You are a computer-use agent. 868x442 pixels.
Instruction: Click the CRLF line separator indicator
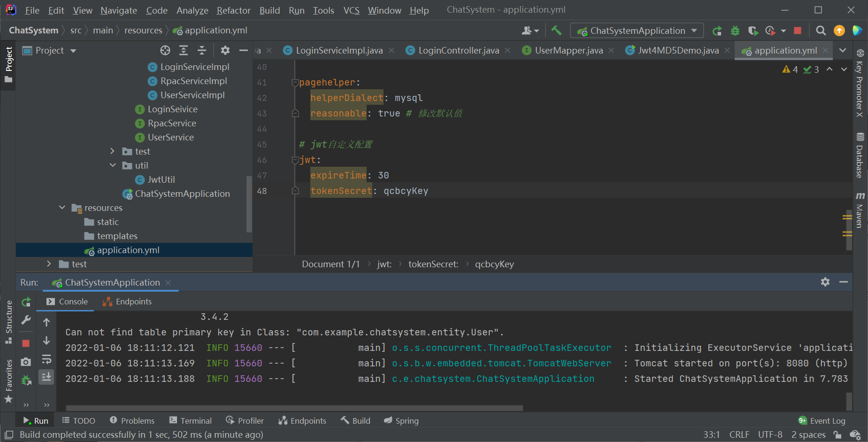pos(739,434)
